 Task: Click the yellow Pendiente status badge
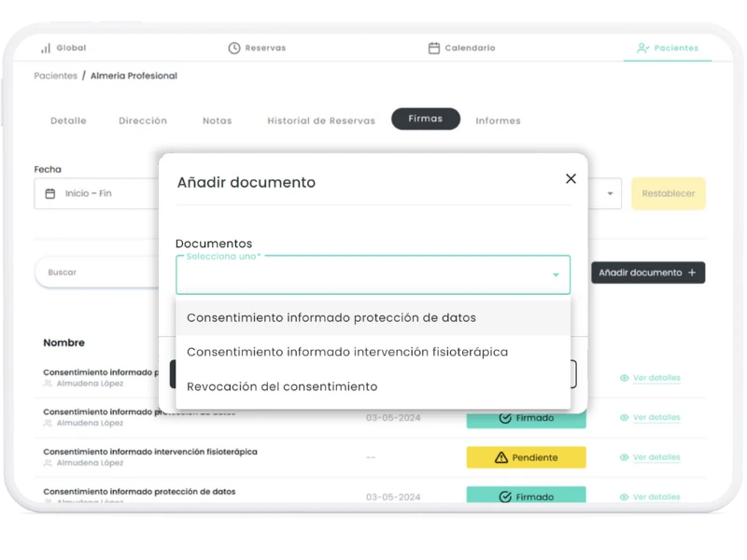pyautogui.click(x=526, y=457)
